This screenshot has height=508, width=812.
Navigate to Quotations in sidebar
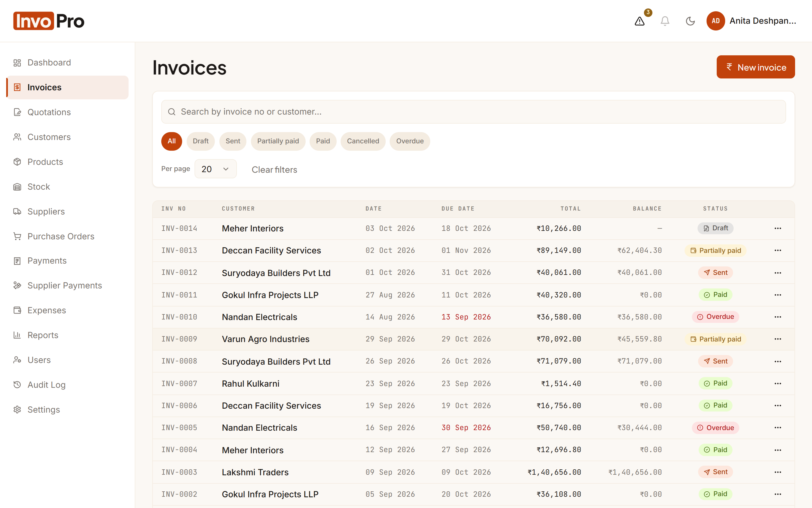tap(67, 112)
